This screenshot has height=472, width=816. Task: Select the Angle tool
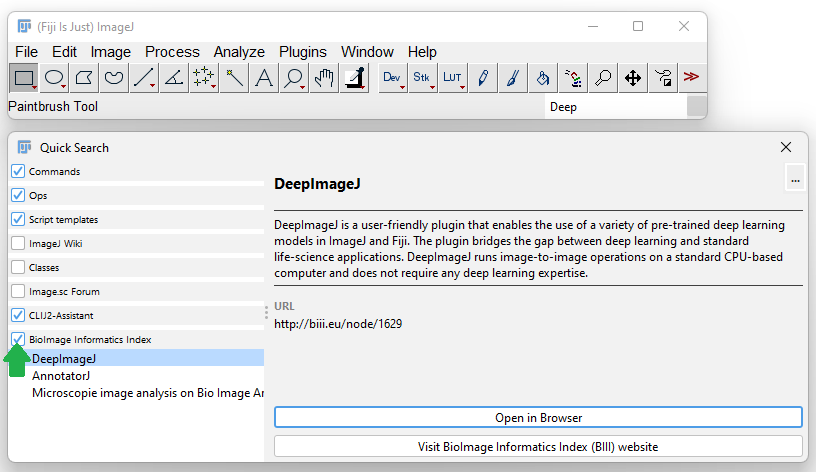[x=174, y=78]
